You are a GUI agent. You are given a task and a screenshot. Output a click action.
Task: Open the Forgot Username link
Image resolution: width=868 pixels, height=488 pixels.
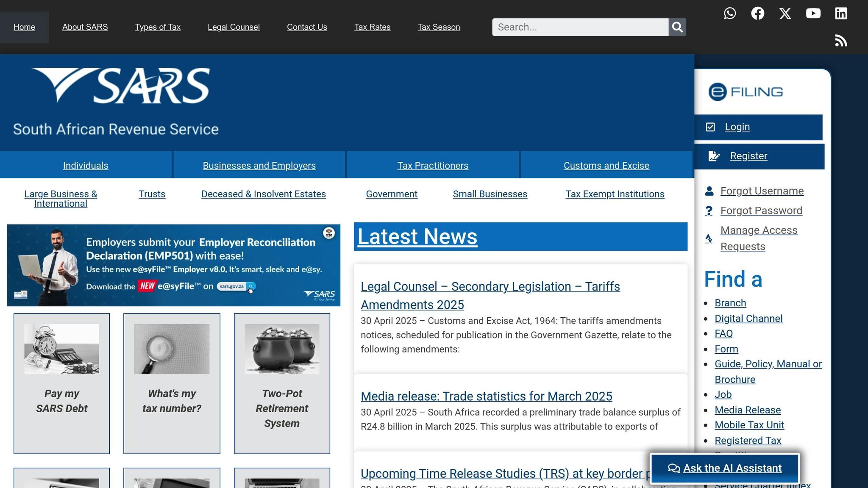click(x=762, y=191)
